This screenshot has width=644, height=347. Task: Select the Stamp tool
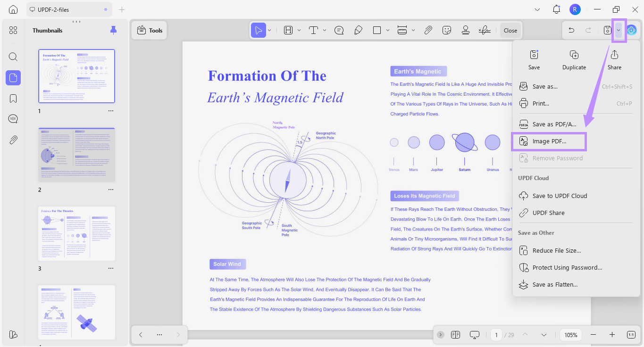click(x=465, y=30)
